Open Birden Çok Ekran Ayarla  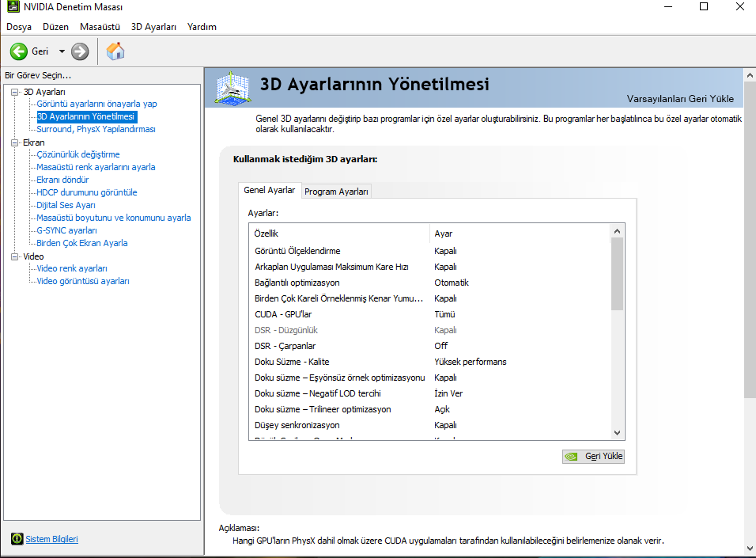click(82, 243)
